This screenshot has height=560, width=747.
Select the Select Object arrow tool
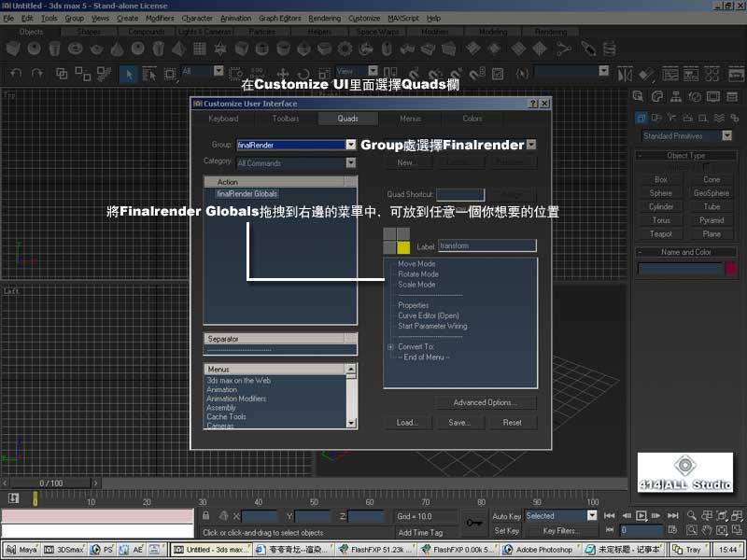(x=128, y=75)
